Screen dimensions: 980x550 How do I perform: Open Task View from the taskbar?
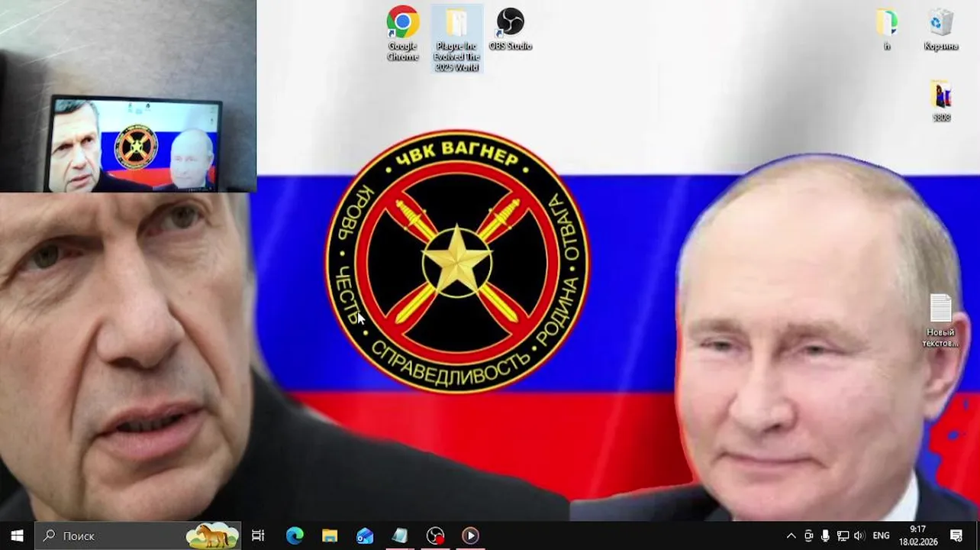(258, 535)
